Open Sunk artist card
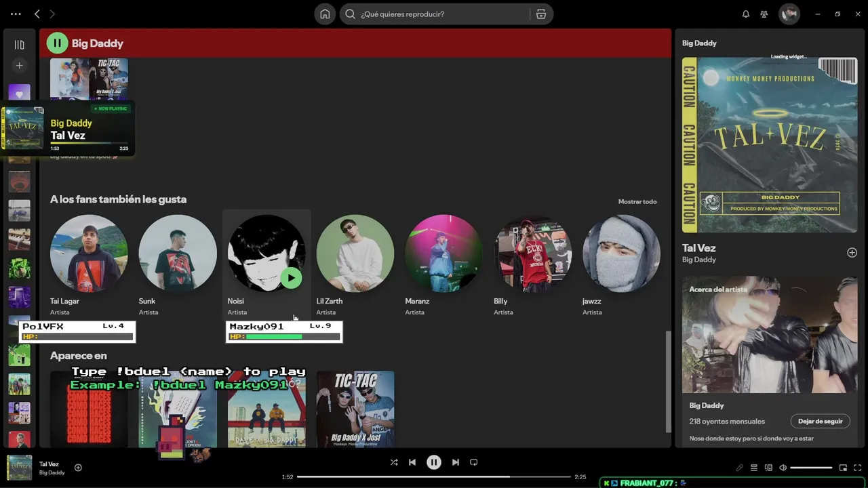Image resolution: width=868 pixels, height=488 pixels. [178, 264]
